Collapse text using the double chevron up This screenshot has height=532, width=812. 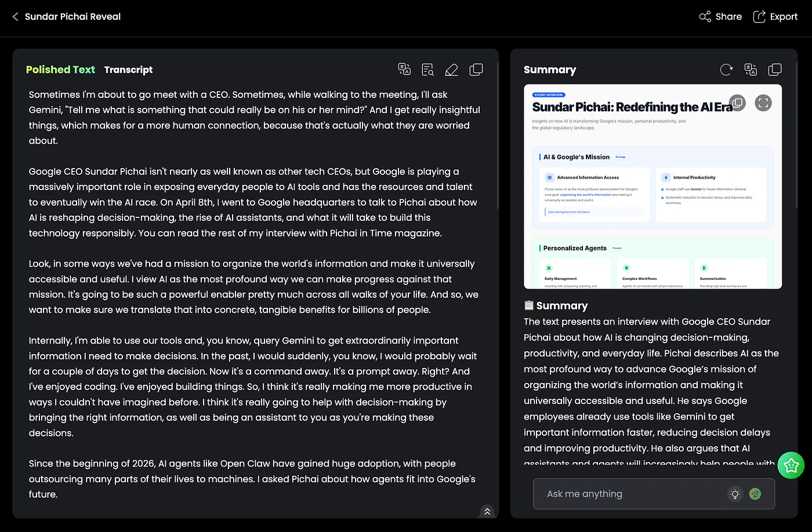click(487, 511)
